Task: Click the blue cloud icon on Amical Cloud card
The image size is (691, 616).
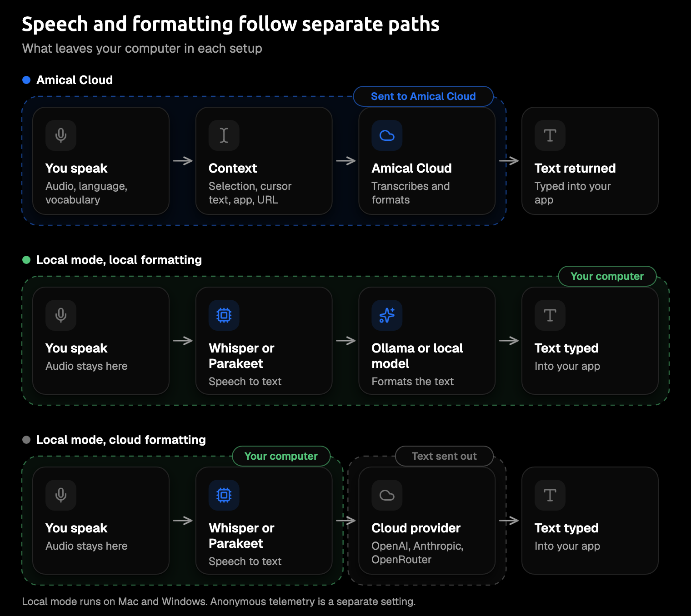Action: coord(387,135)
